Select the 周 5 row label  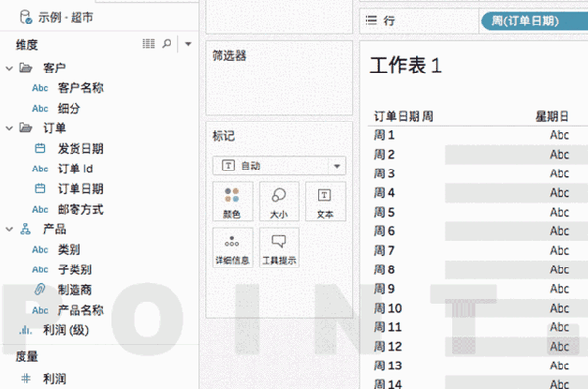point(384,212)
